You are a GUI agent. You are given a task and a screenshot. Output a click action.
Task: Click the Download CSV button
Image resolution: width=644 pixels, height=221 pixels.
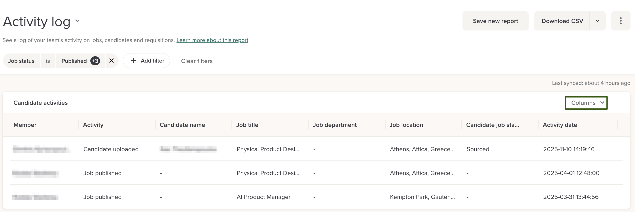pyautogui.click(x=562, y=21)
